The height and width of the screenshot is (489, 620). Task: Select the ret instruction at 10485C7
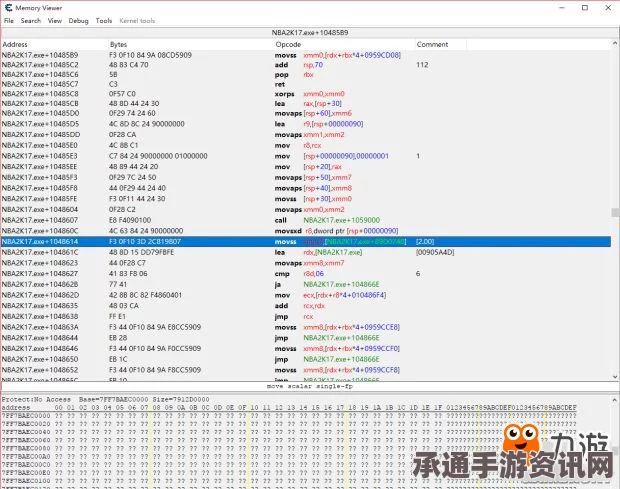click(306, 84)
